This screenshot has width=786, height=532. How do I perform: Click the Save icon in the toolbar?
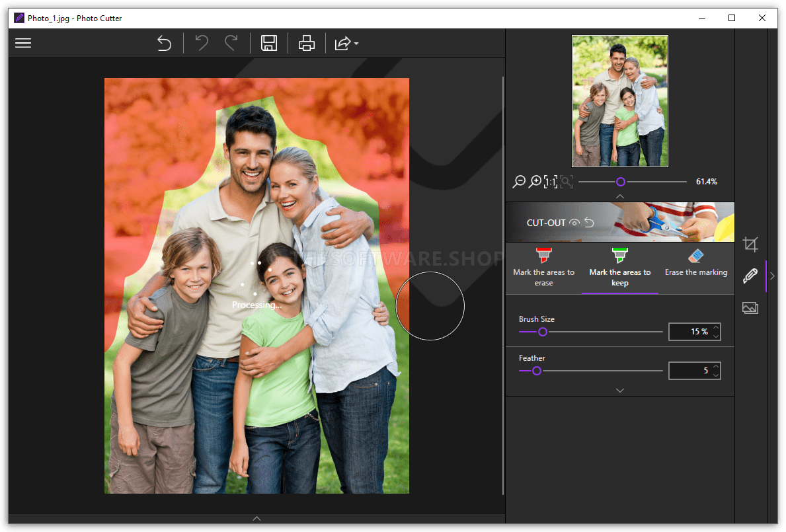click(268, 43)
